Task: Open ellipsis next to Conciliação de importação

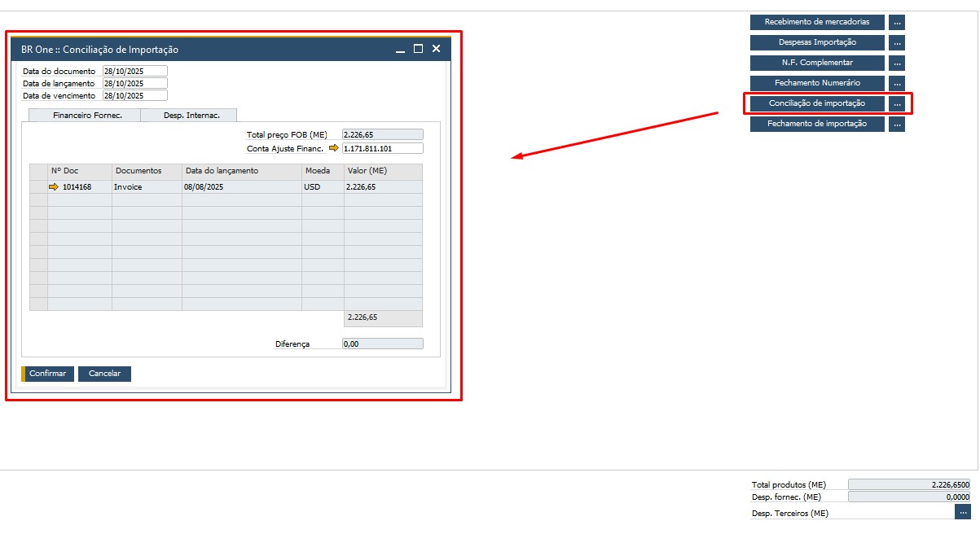Action: (x=896, y=104)
